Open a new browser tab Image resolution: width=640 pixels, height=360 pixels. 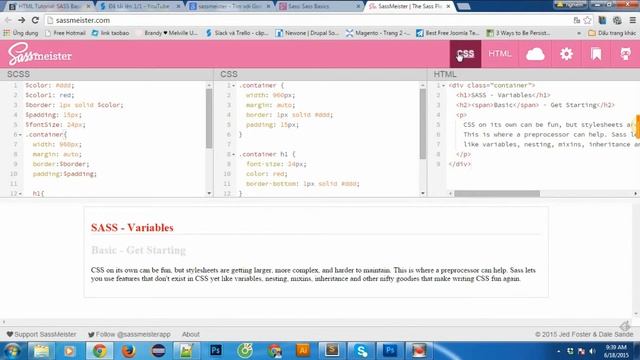tap(463, 6)
